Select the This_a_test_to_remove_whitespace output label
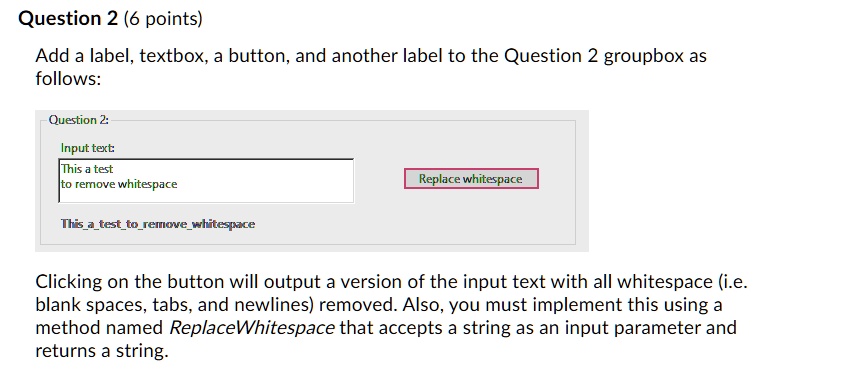 [x=158, y=224]
